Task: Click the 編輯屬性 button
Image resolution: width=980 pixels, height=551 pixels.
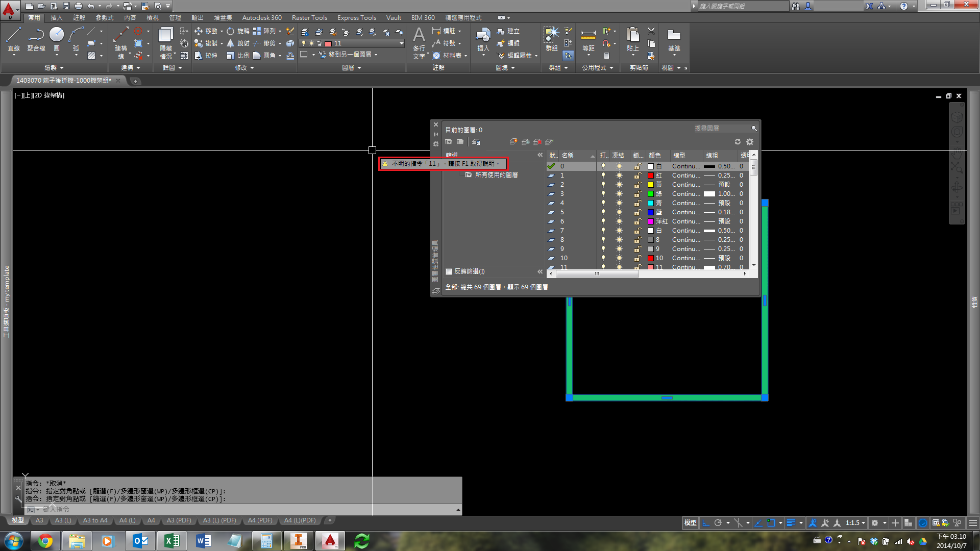Action: 516,56
